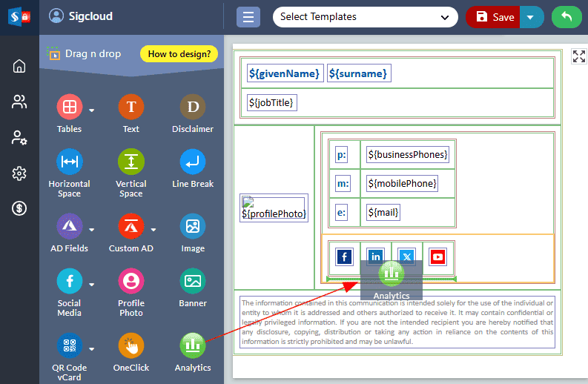Expand the Tables options arrow
Viewport: 588px width, 384px height.
click(x=92, y=110)
